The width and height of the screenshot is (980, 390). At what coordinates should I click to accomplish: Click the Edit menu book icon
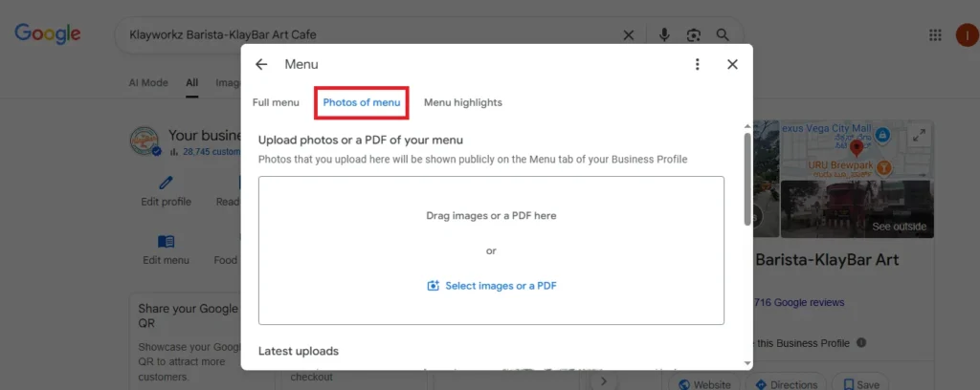[166, 242]
